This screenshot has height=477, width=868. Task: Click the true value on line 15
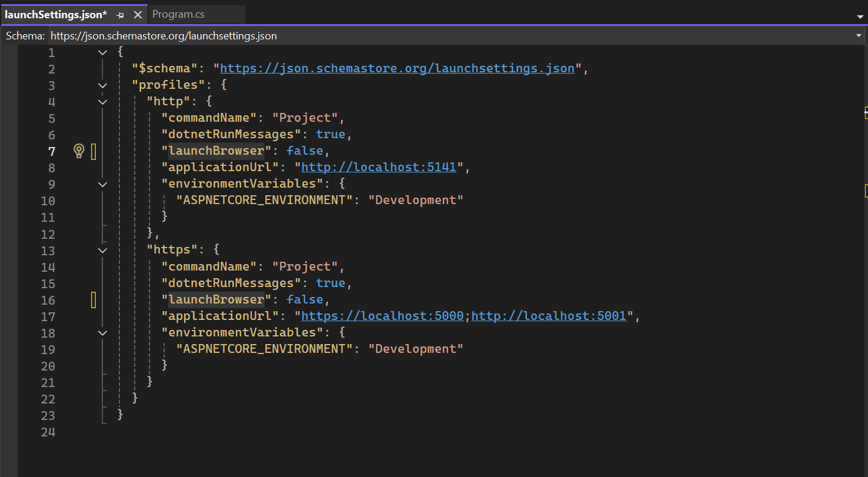point(331,283)
